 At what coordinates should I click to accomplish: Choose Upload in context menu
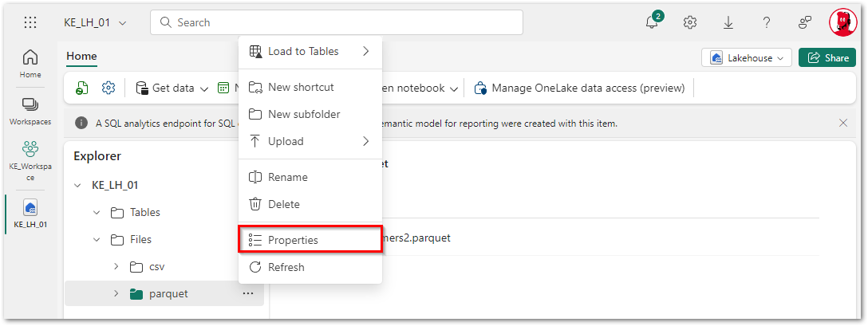310,142
